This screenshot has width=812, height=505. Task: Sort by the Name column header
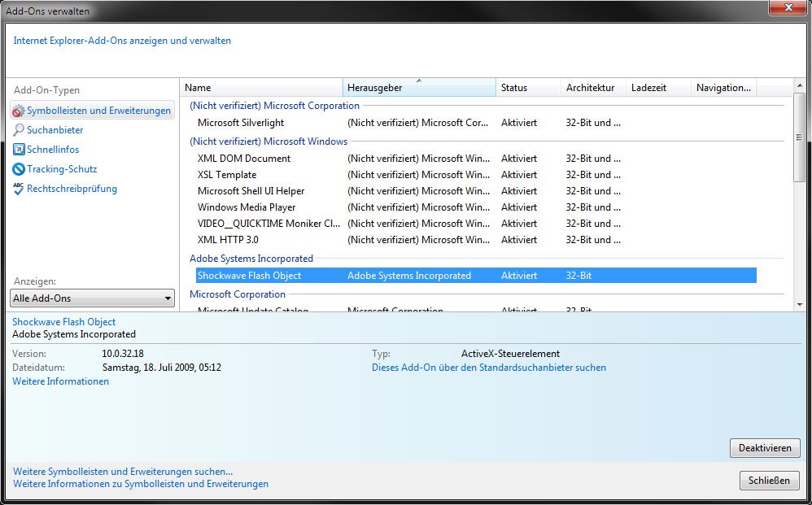click(x=260, y=88)
